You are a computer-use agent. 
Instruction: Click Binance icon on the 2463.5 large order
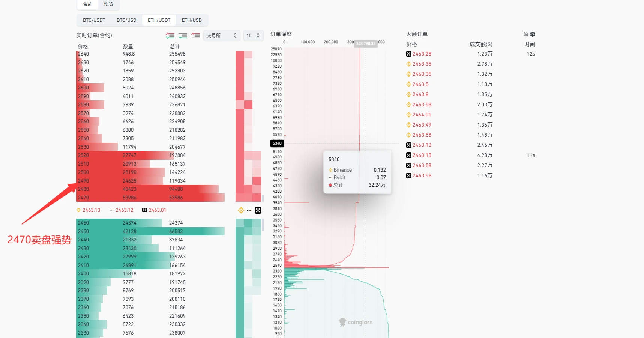pos(409,84)
